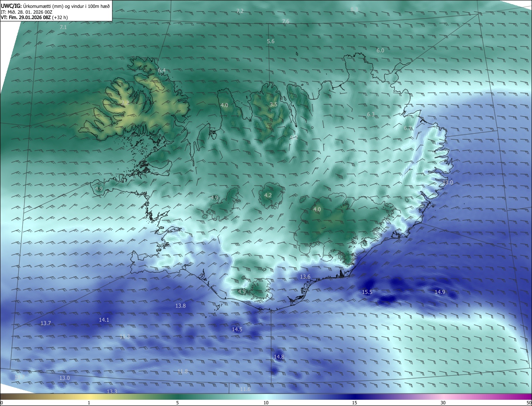Click the 14.9 value label

440,292
